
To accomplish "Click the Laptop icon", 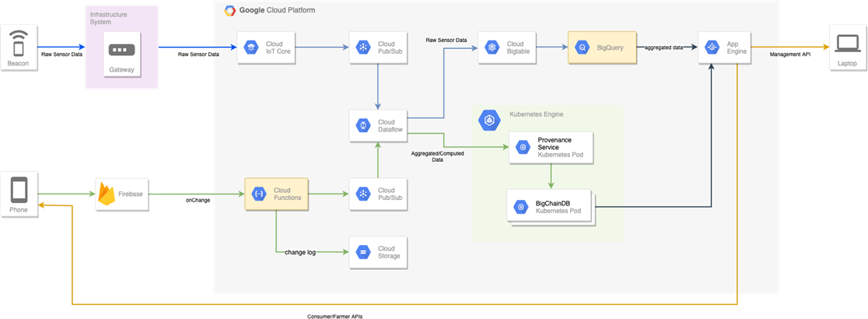I will pyautogui.click(x=847, y=44).
